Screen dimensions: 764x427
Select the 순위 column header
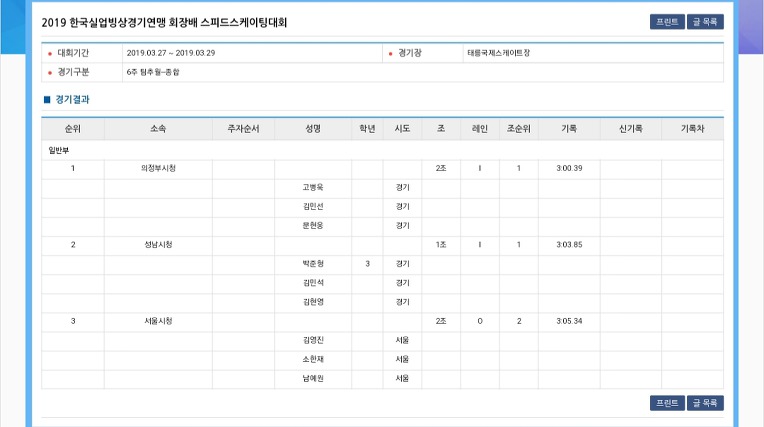pos(73,129)
